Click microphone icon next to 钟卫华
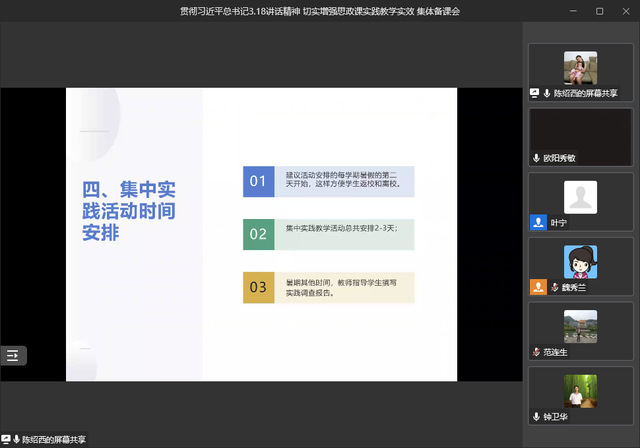Viewport: 640px width, 448px height. 536,417
